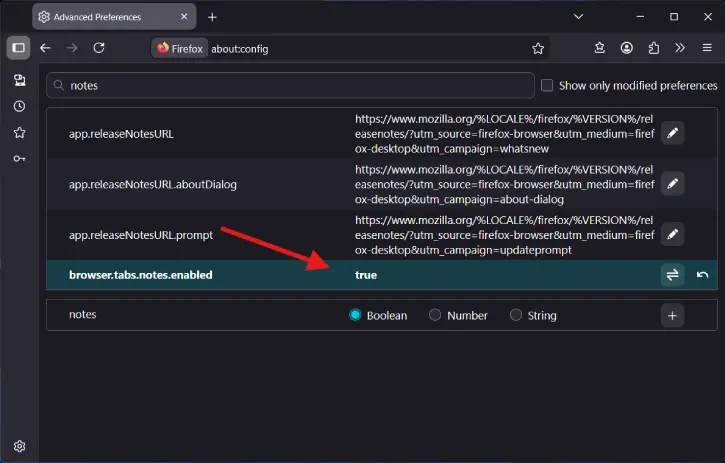Screen dimensions: 725x463
Task: Click the 'notes' new preference label
Action: coord(83,315)
